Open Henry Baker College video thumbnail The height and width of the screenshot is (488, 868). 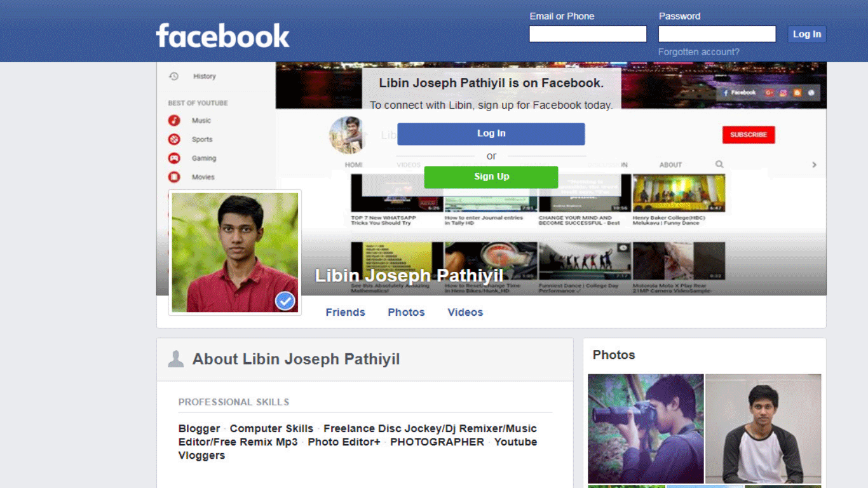[679, 193]
